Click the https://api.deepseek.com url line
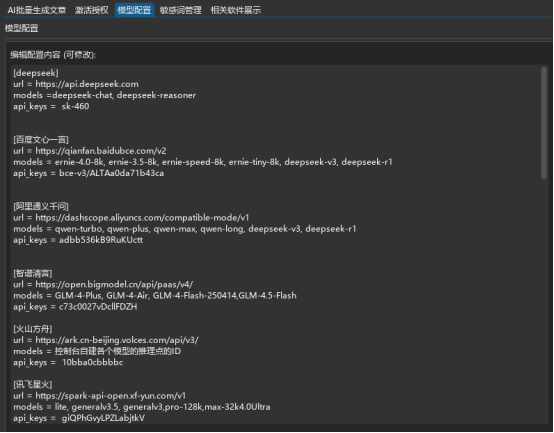Screen dimensions: 554x433 pos(76,84)
